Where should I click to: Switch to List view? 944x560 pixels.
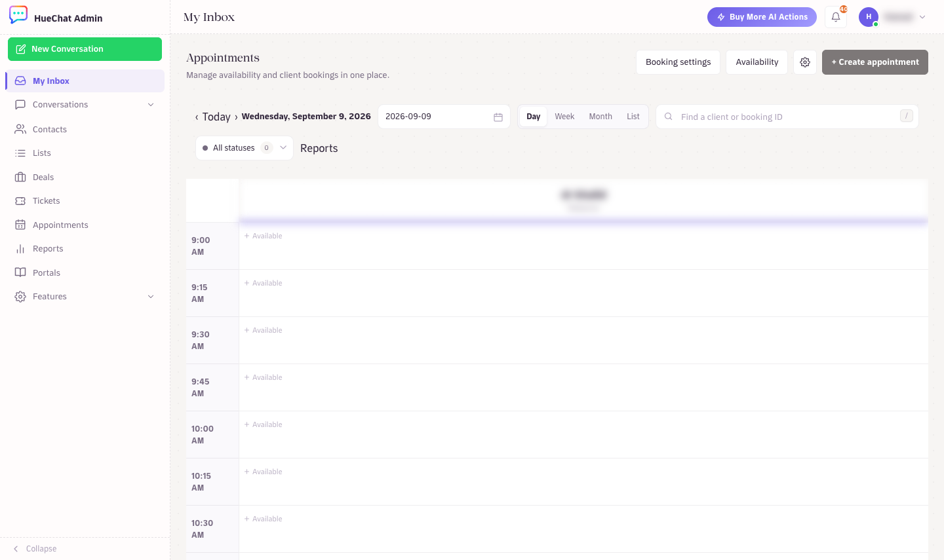[x=633, y=117]
